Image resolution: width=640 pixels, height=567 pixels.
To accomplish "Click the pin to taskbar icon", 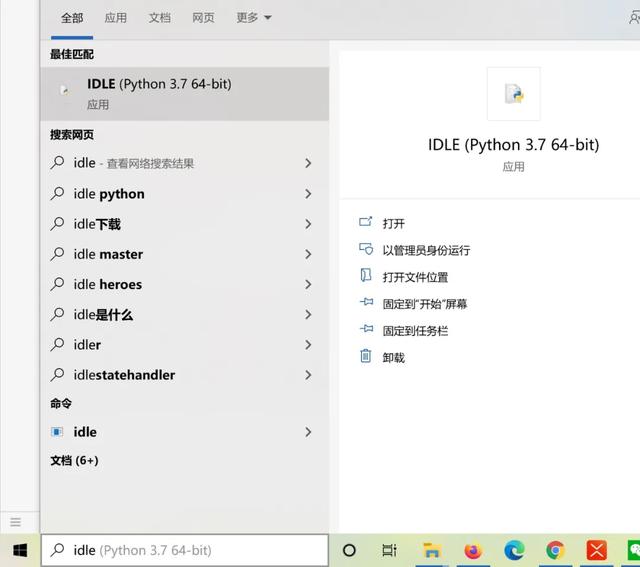I will coord(366,329).
